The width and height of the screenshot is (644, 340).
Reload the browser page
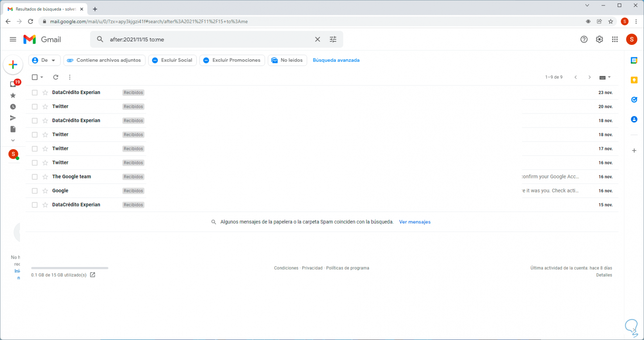[x=30, y=21]
